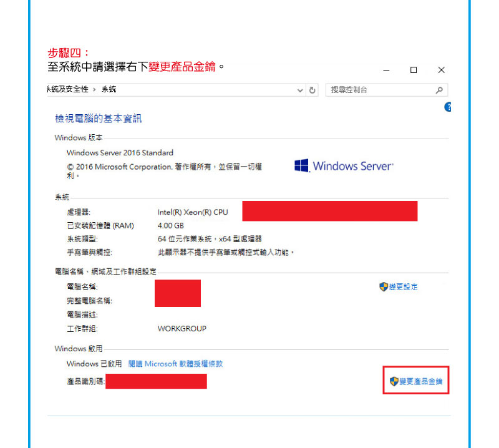This screenshot has width=499, height=448.
Task: Select the WORKGROUP value
Action: 182,329
